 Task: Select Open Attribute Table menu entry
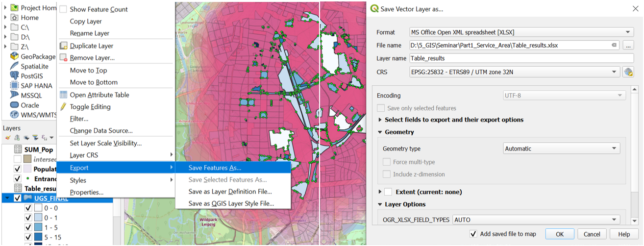point(99,95)
